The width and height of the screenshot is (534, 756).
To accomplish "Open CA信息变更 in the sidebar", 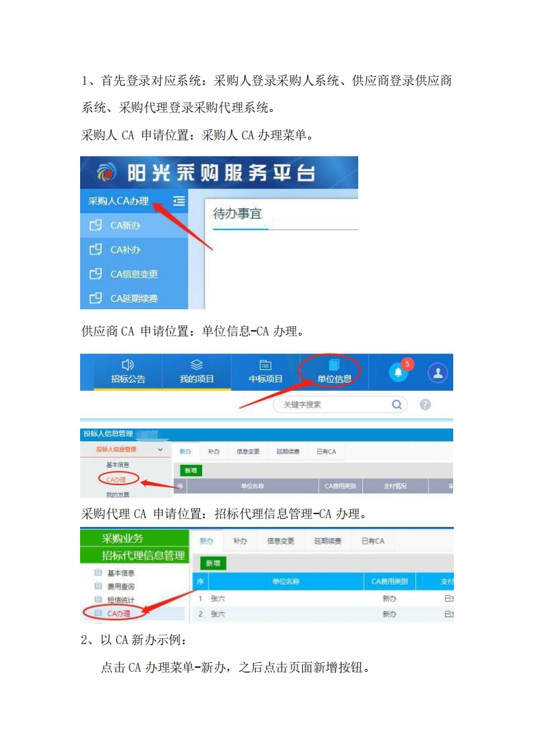I will coord(134,274).
